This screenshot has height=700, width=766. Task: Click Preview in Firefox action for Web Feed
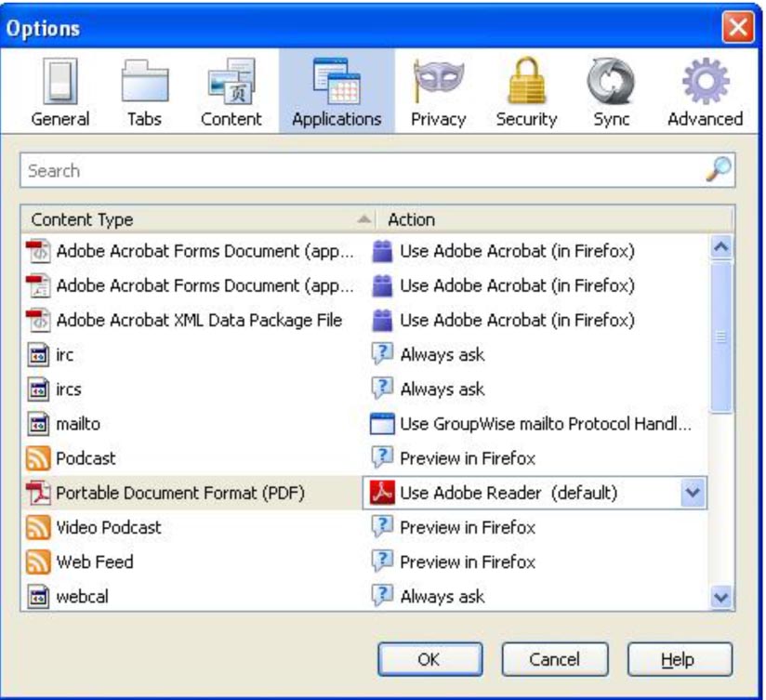tap(468, 562)
